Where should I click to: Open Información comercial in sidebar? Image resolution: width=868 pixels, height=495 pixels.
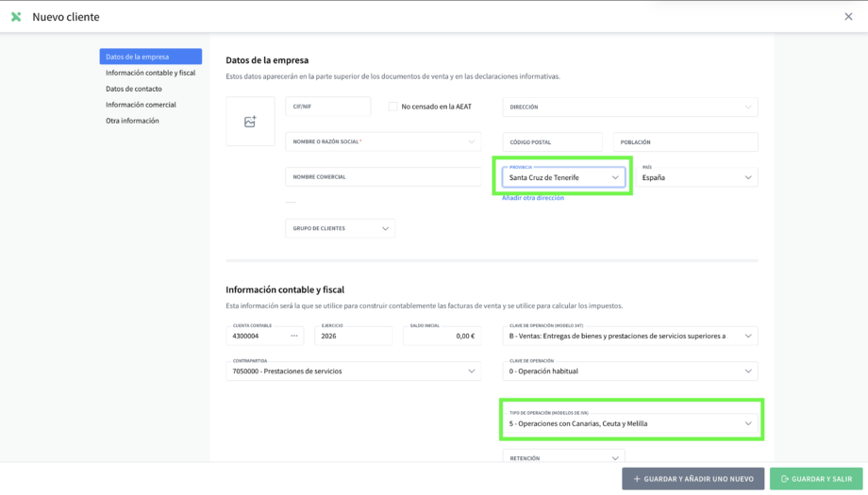[x=141, y=105]
